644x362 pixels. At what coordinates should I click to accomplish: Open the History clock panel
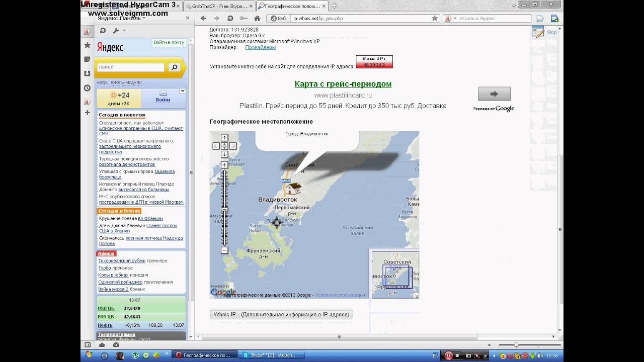tap(87, 88)
